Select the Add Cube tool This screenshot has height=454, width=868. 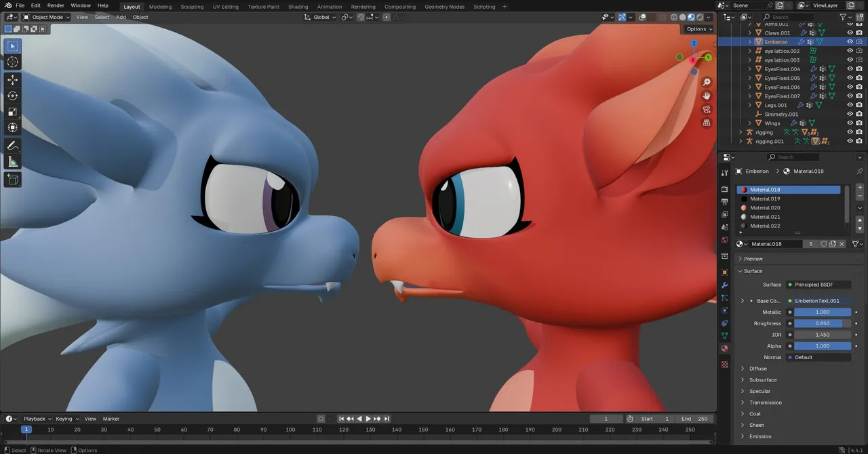tap(13, 180)
